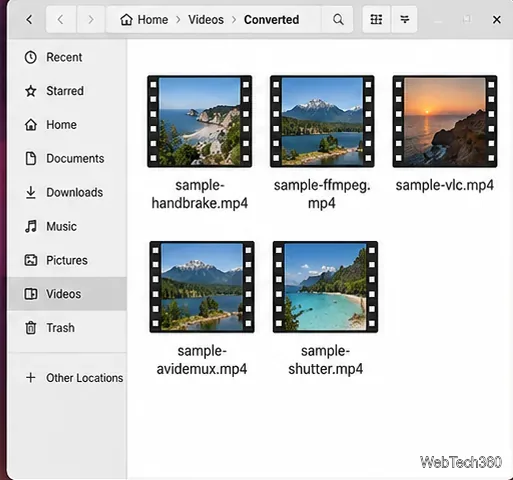Go forward with the navigation forward arrow button
Screen dimensions: 513x480
(x=91, y=20)
